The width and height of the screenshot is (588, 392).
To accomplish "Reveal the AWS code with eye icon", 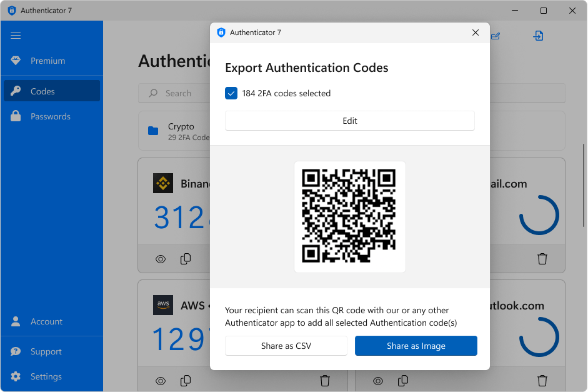I will (x=161, y=381).
